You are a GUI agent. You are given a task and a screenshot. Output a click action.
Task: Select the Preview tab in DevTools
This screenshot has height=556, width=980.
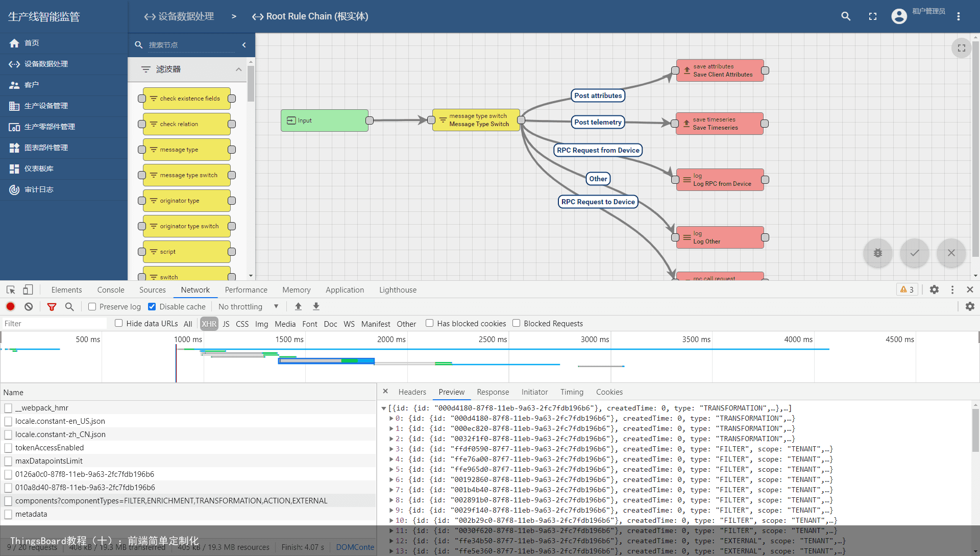[x=452, y=391]
